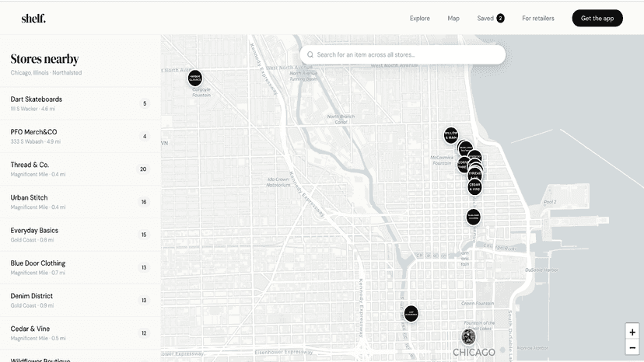Select Denim District in store list
This screenshot has height=362, width=644.
80,301
